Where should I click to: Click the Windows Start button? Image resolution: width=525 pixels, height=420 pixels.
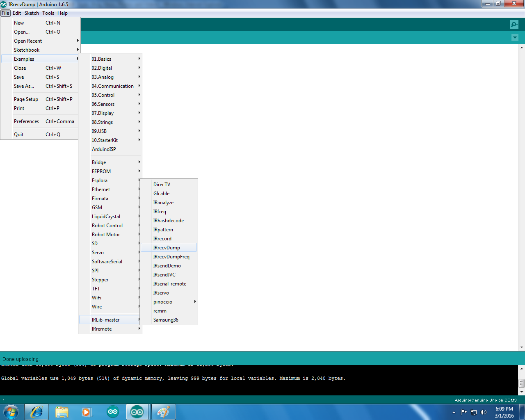(x=11, y=412)
